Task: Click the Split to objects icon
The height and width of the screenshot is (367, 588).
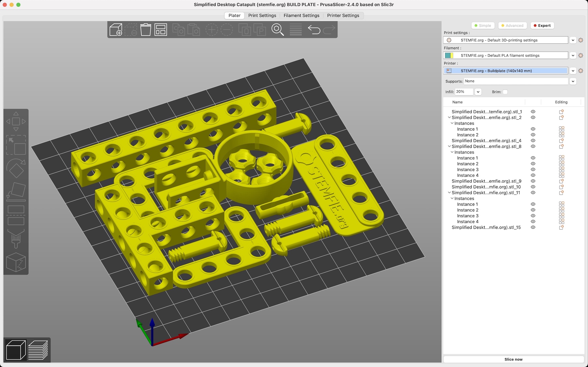Action: pyautogui.click(x=244, y=30)
